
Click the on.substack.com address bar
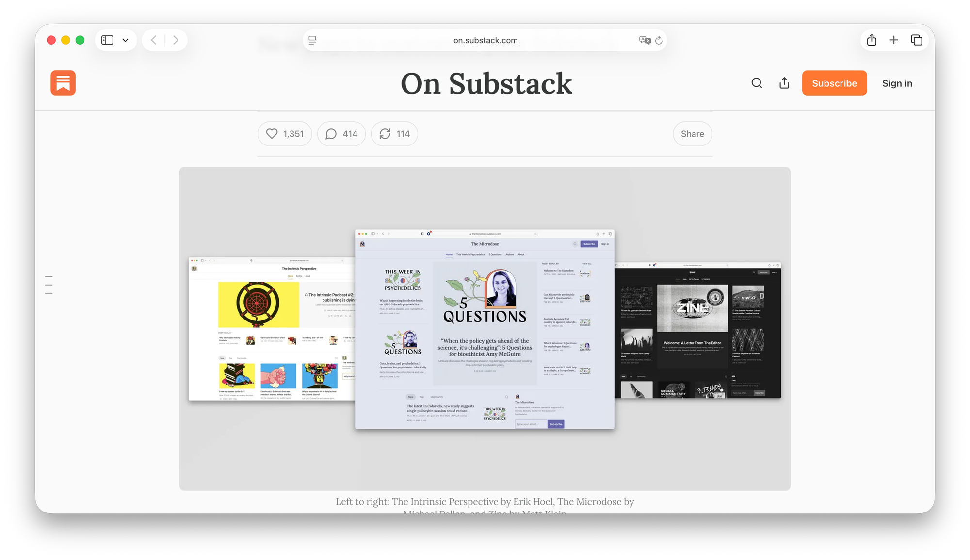tap(485, 40)
